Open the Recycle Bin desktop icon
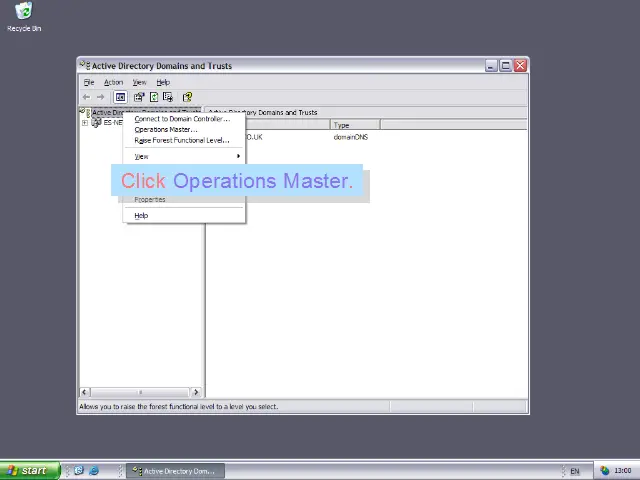The height and width of the screenshot is (480, 640). pyautogui.click(x=24, y=17)
